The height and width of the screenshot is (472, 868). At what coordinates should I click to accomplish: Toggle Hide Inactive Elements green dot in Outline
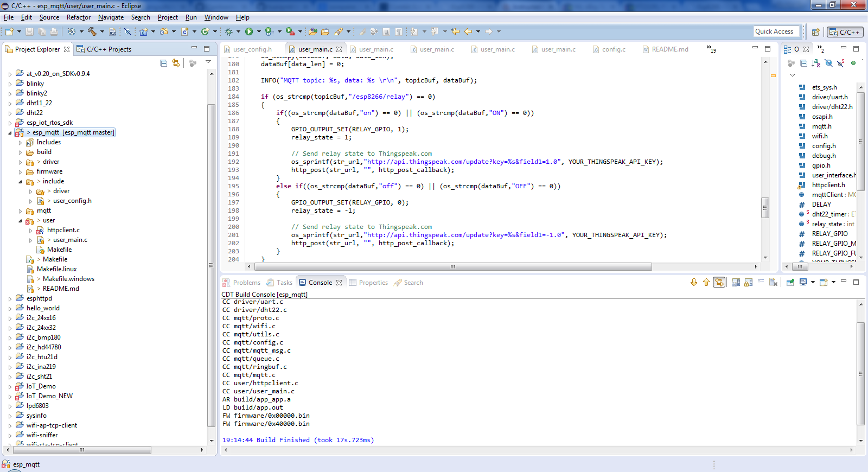(x=853, y=63)
